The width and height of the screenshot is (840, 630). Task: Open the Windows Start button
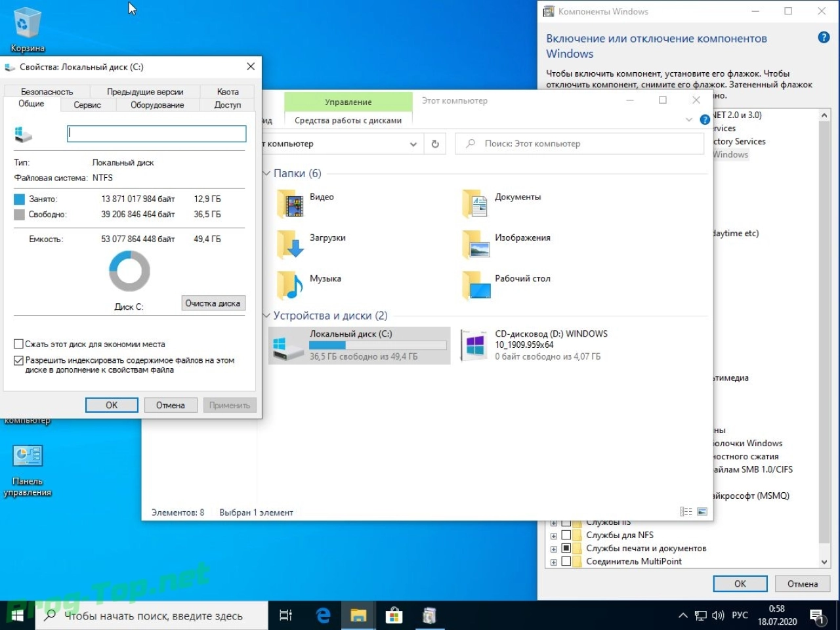point(18,616)
